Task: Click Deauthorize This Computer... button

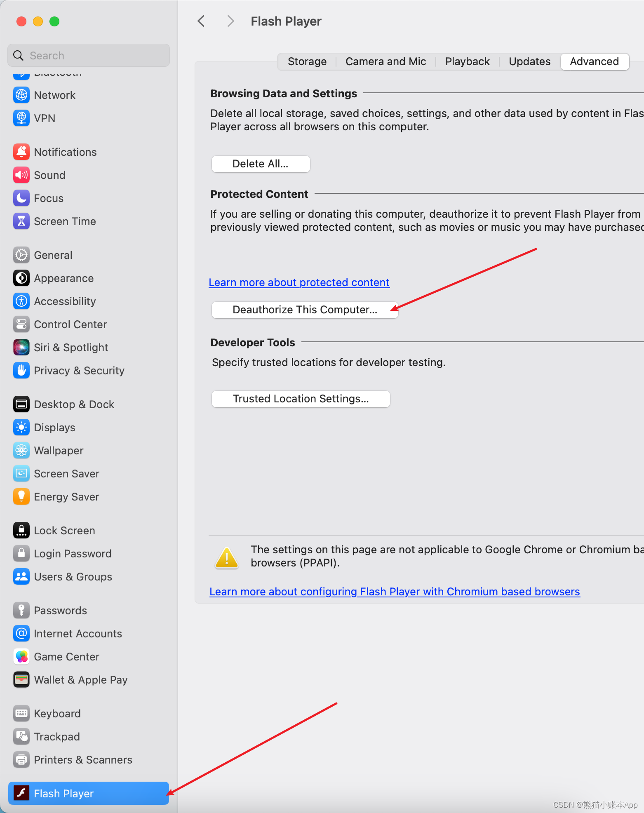Action: [305, 310]
